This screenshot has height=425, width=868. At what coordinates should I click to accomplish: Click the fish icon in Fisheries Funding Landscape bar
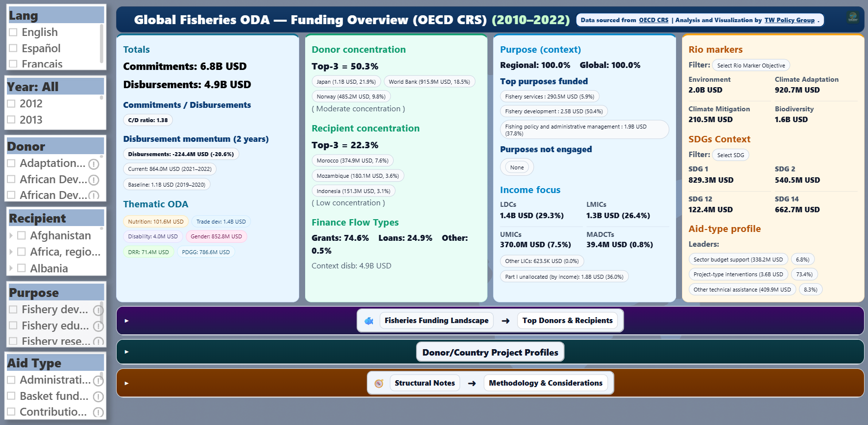coord(369,321)
